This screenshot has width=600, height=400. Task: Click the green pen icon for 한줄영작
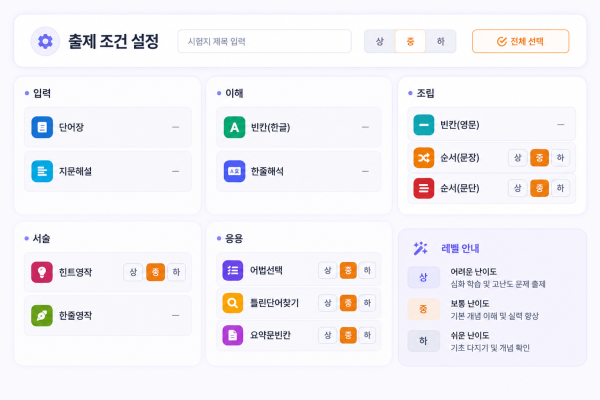42,315
